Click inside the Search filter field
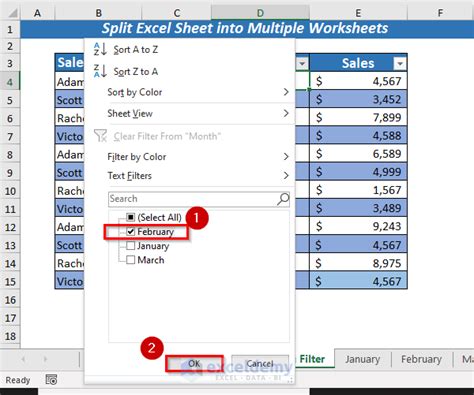474x395 pixels. tap(193, 199)
